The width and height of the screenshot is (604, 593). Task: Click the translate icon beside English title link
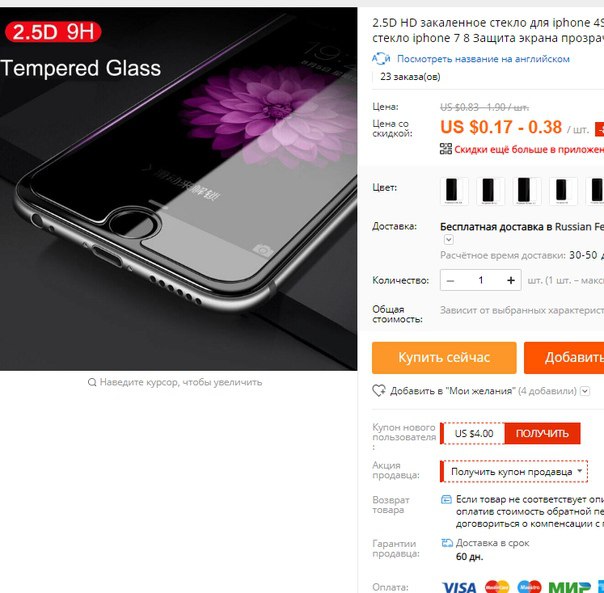[381, 59]
